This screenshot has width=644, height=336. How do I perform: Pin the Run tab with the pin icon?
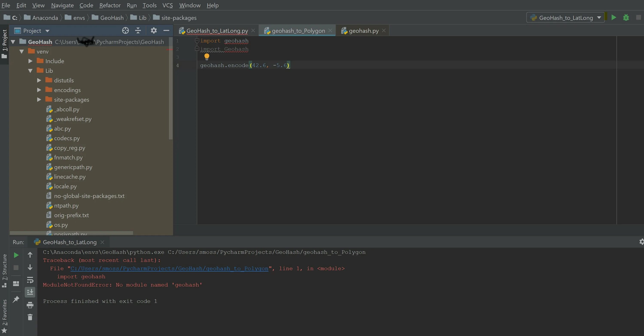(16, 299)
